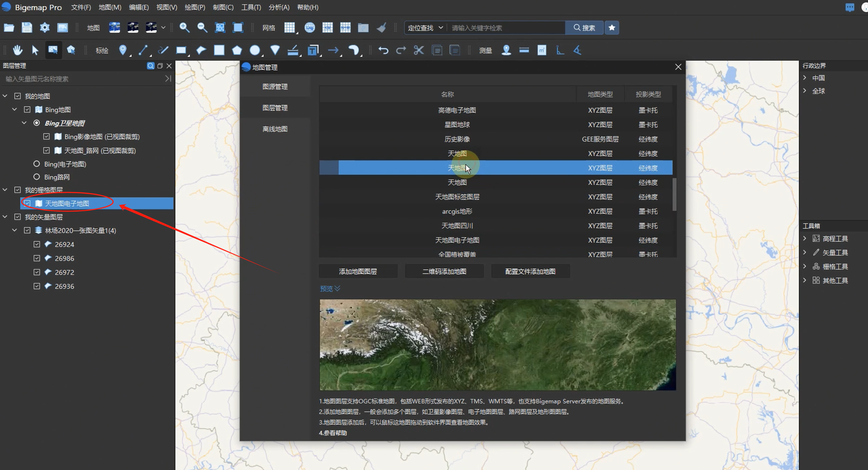The height and width of the screenshot is (470, 868).
Task: Uncheck the Bing影像地图 layer checkbox
Action: tap(47, 136)
